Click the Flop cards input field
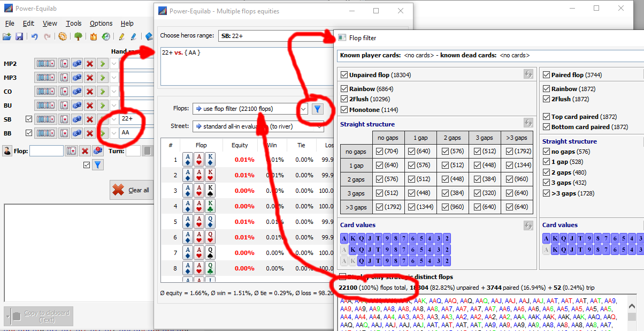 point(47,151)
